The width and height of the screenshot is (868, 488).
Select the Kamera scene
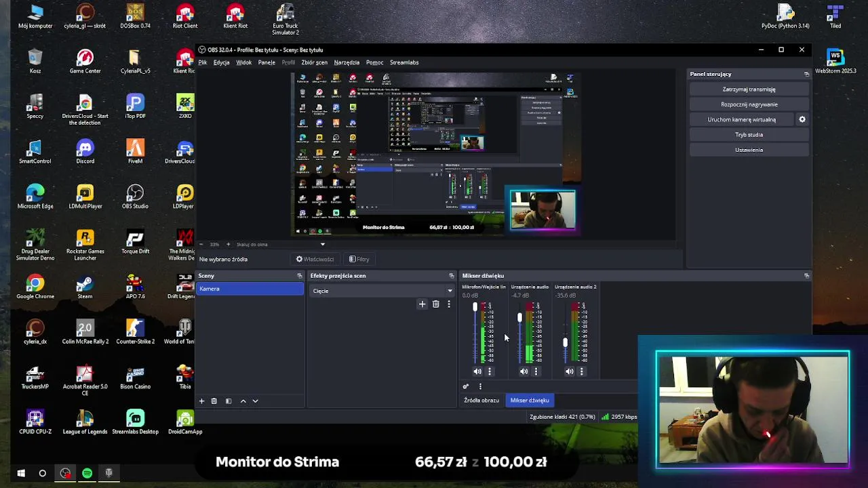250,289
